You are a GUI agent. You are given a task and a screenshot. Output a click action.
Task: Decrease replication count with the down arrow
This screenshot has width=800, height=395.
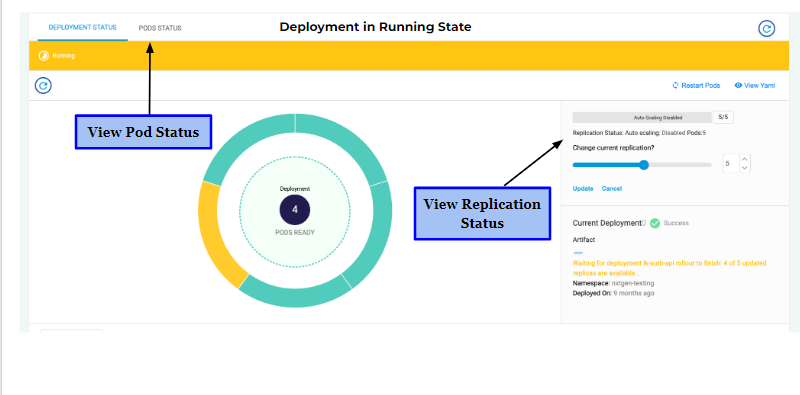[x=745, y=168]
